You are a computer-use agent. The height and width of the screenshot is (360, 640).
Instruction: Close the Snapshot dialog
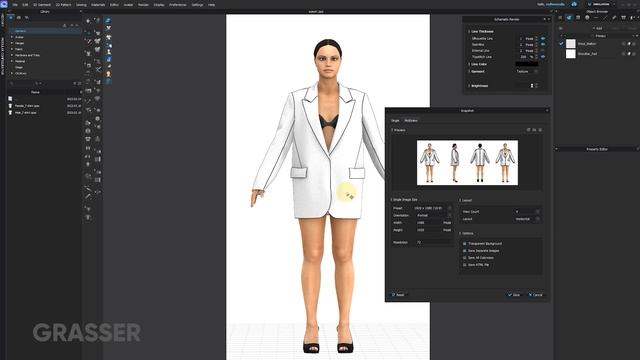pyautogui.click(x=547, y=111)
